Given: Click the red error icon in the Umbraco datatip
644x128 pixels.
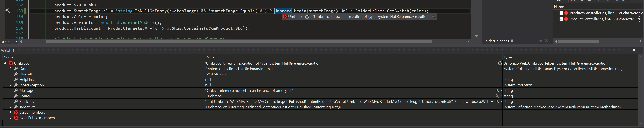Looking at the screenshot, I should (285, 17).
